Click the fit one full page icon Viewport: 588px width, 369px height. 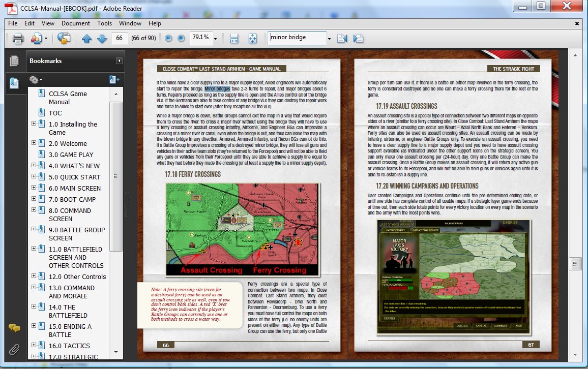(253, 38)
